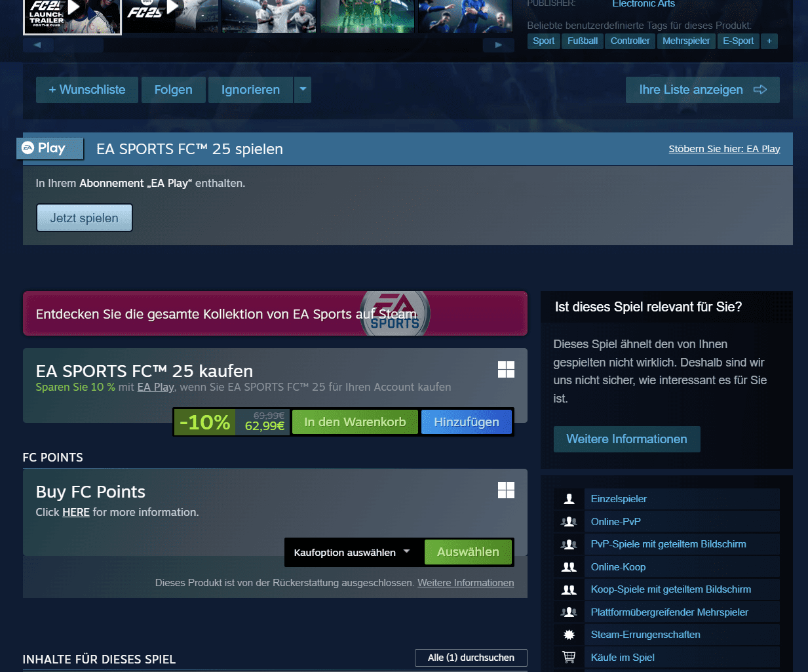This screenshot has height=672, width=808.
Task: Click Alle (1) durchsuchen button
Action: click(x=471, y=658)
